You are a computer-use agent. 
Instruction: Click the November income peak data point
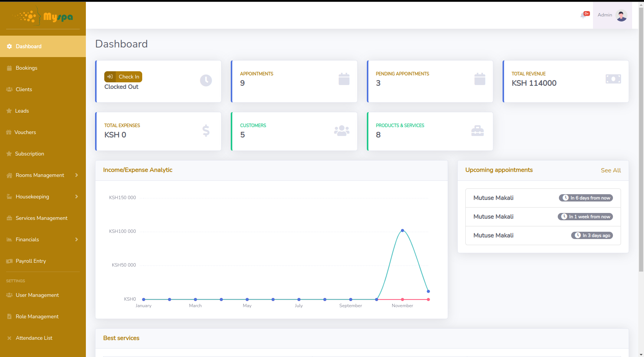(x=402, y=231)
